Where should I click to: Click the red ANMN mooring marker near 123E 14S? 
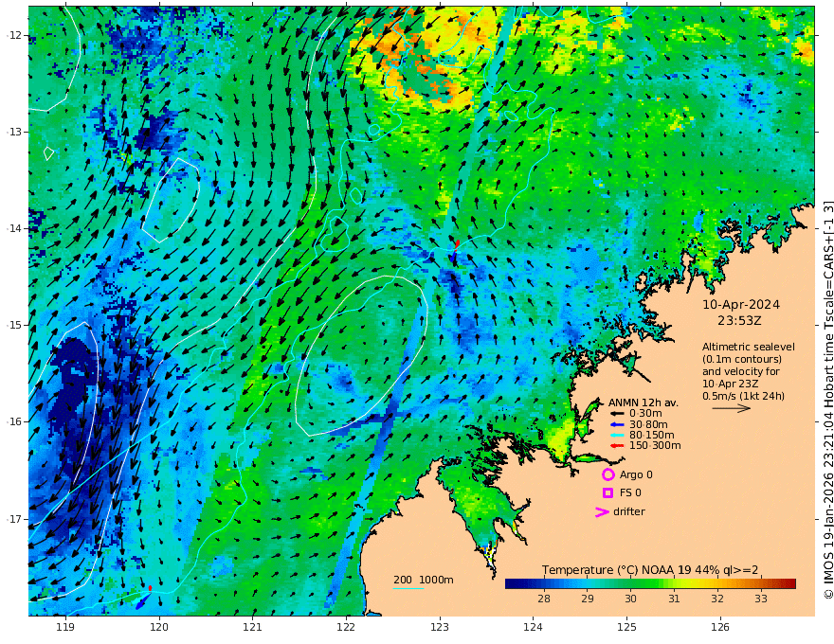(x=457, y=244)
